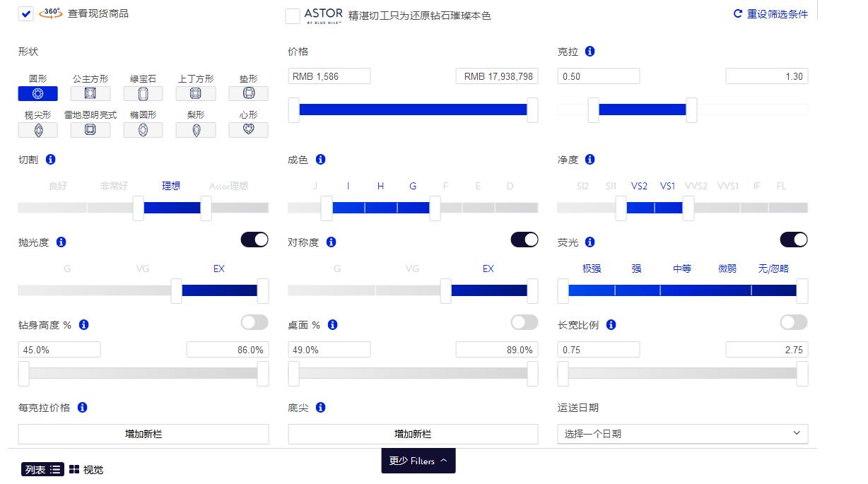Image resolution: width=868 pixels, height=484 pixels.
Task: Select the 椭圆形 oval shape icon
Action: (x=143, y=129)
